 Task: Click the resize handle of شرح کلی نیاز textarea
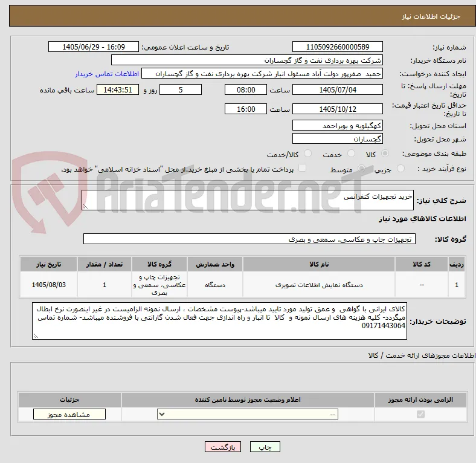pyautogui.click(x=85, y=207)
